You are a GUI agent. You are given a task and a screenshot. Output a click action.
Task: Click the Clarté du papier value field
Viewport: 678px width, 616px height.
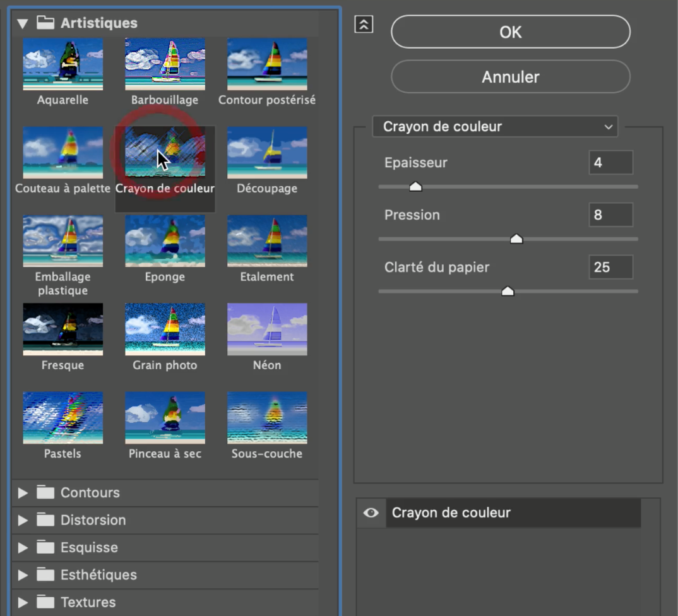611,267
